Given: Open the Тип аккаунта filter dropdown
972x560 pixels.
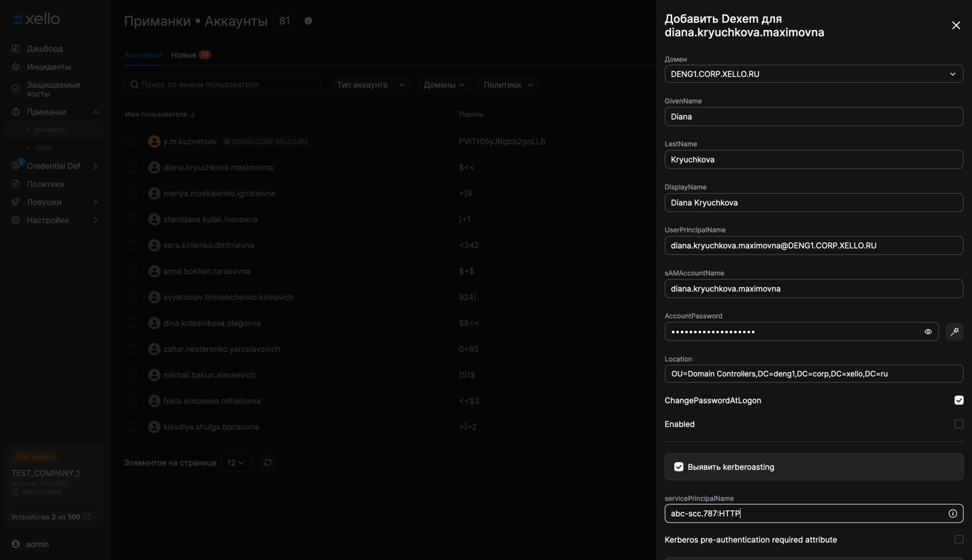Looking at the screenshot, I should tap(370, 85).
